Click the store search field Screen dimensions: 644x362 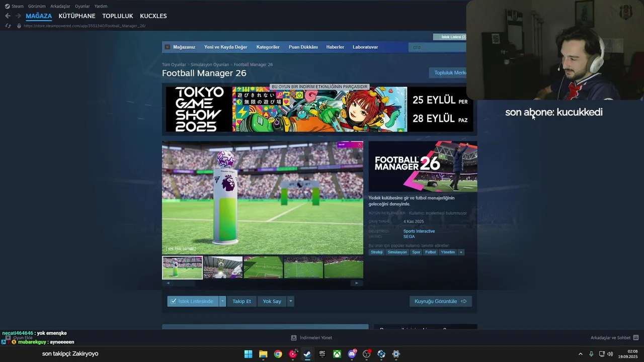point(438,47)
